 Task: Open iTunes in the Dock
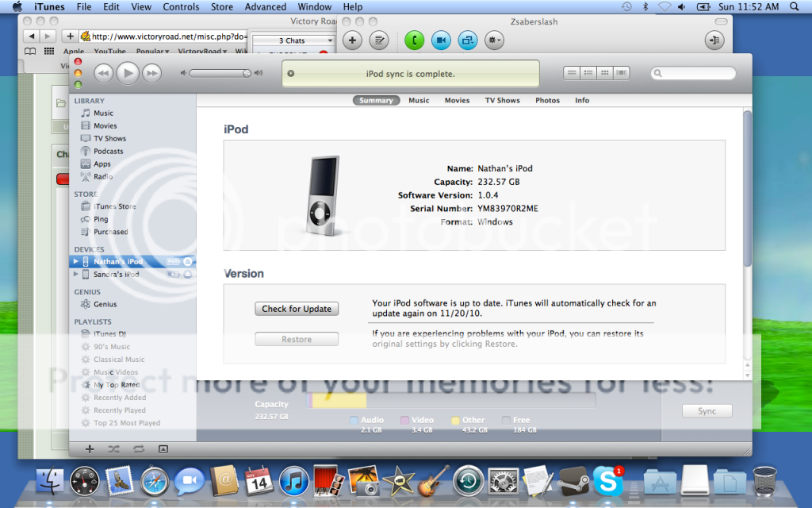pyautogui.click(x=293, y=481)
